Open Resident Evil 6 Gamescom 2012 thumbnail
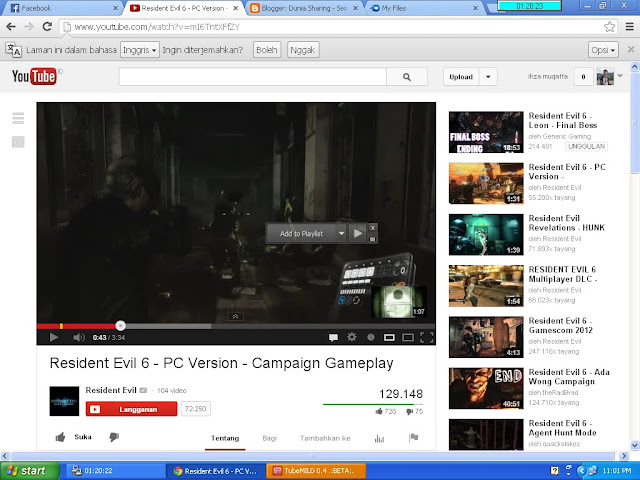Screen dimensions: 640x480 (486, 337)
